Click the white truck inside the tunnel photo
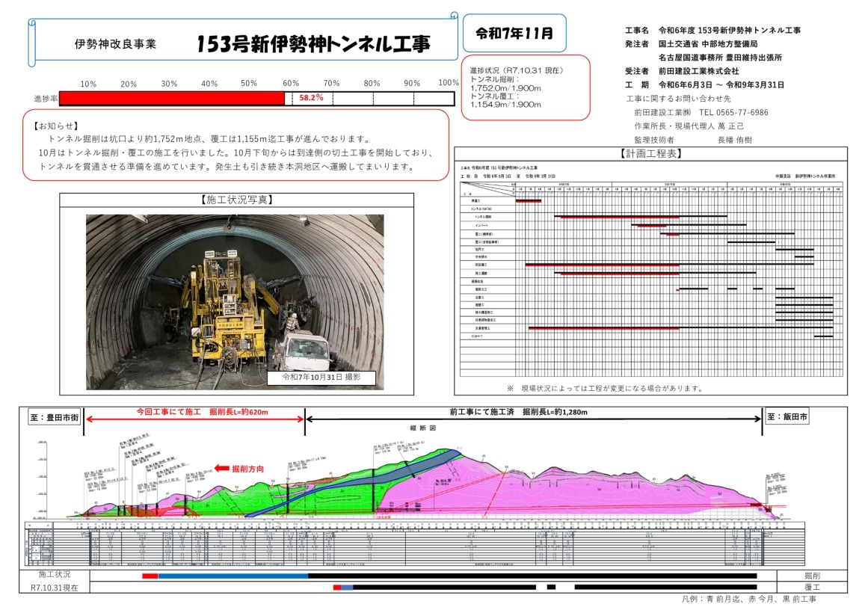868x613 pixels. pyautogui.click(x=307, y=351)
